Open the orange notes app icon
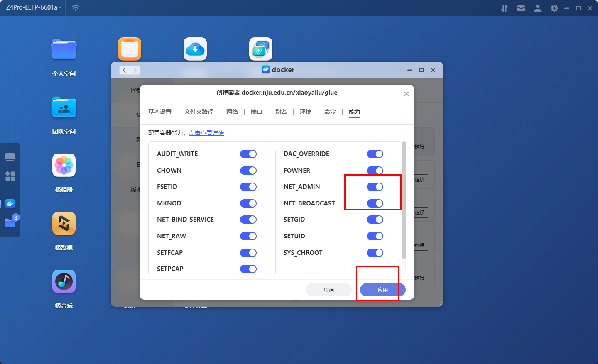 click(x=130, y=49)
